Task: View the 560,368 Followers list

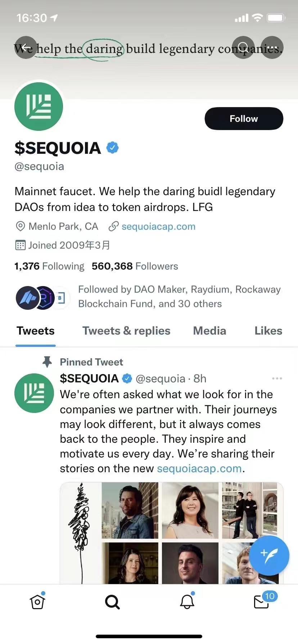Action: (x=135, y=266)
